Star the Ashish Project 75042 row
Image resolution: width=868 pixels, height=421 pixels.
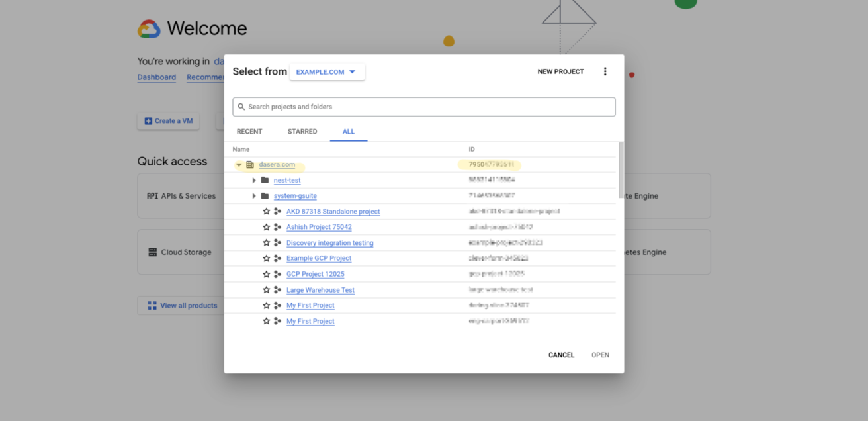tap(267, 227)
